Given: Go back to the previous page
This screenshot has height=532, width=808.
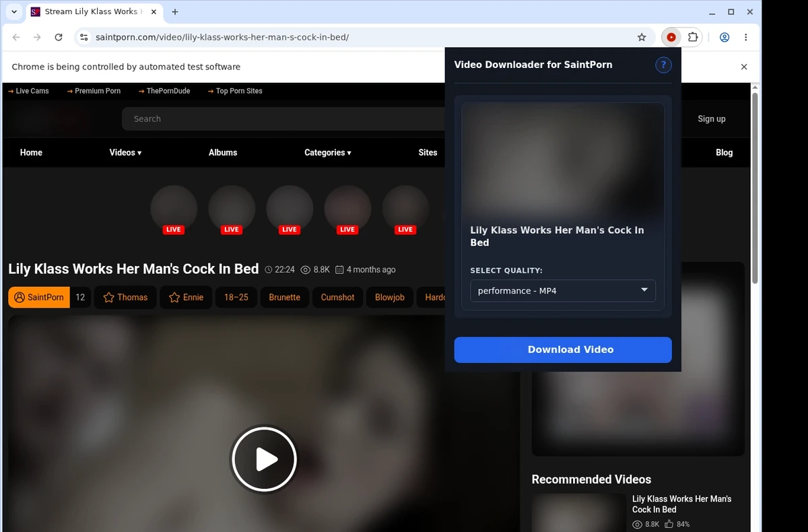Looking at the screenshot, I should pos(16,38).
